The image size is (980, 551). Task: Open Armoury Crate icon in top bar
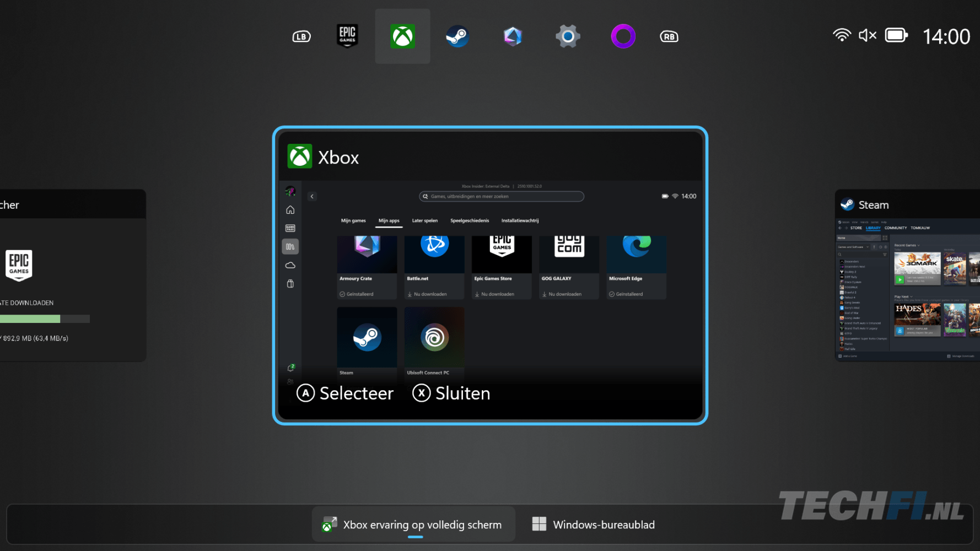pyautogui.click(x=513, y=36)
